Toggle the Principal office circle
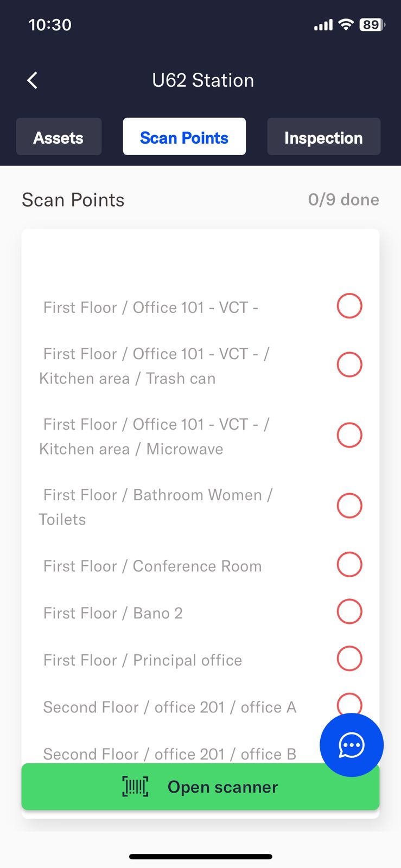Viewport: 401px width, 868px height. [349, 659]
